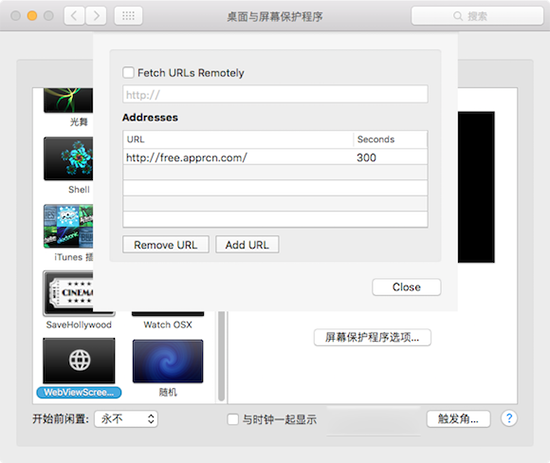Open the help question mark button
550x463 pixels.
tap(509, 418)
